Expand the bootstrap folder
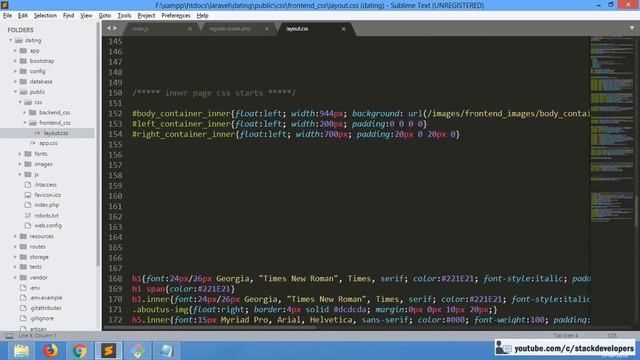Viewport: 640px width, 360px height. tap(16, 61)
